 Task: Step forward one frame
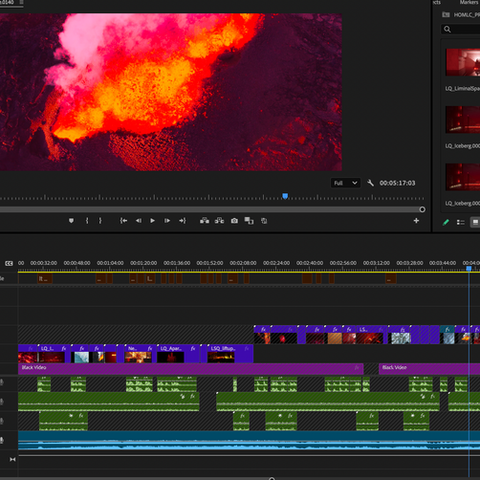click(167, 221)
